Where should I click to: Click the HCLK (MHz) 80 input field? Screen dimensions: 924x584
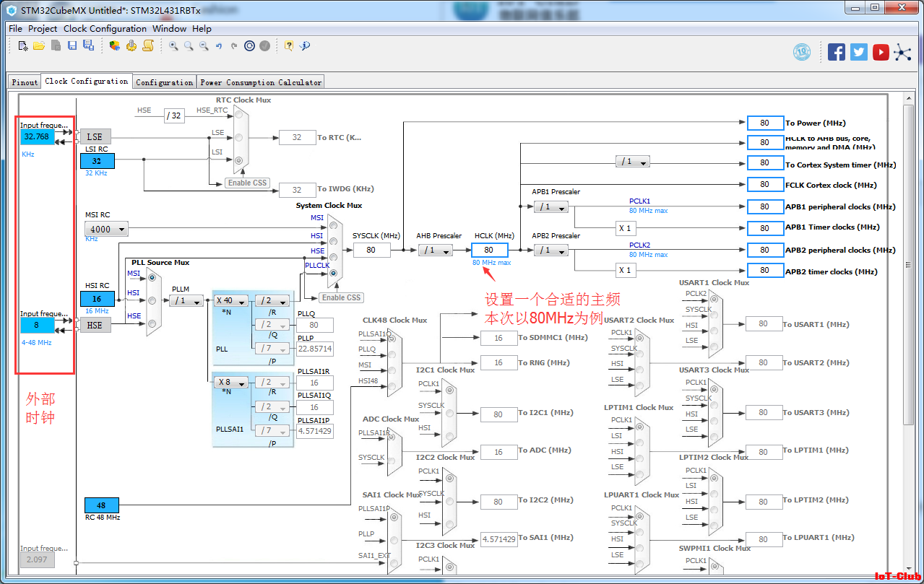(490, 250)
